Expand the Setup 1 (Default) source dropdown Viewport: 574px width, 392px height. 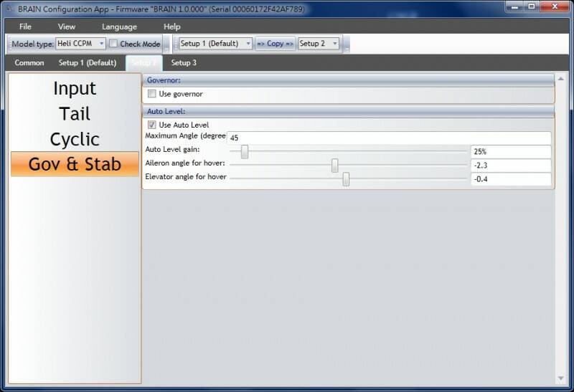(215, 44)
